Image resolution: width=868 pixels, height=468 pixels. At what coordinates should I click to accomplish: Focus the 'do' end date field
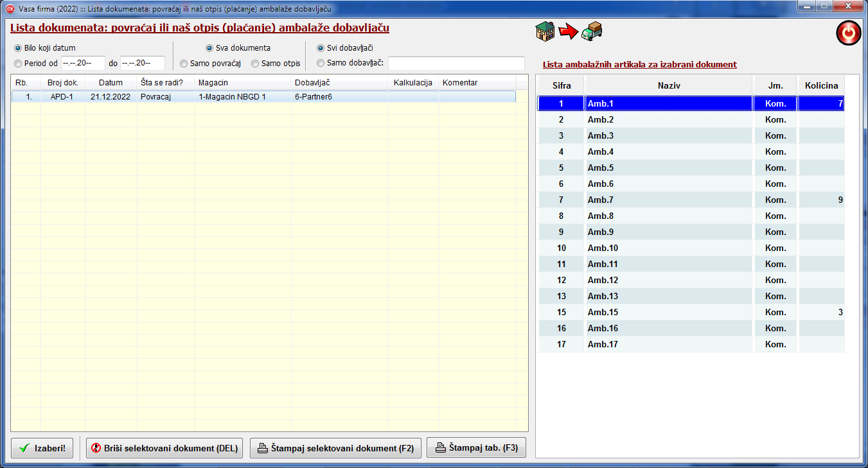[143, 63]
